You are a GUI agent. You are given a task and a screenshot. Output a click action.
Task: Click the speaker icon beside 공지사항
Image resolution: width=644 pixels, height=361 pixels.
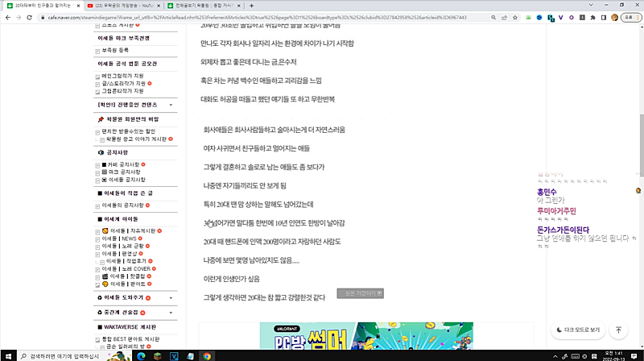pos(101,152)
